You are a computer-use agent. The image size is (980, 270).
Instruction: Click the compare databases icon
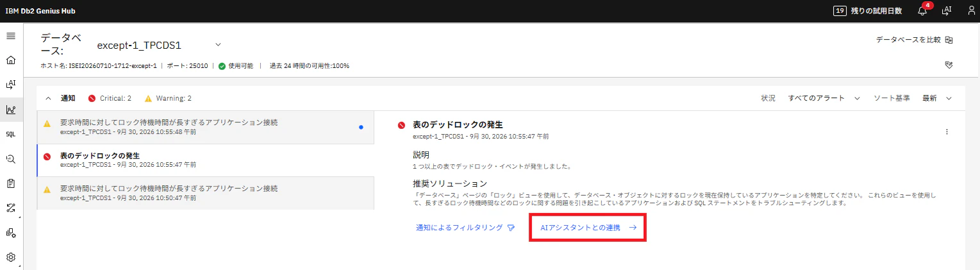[949, 40]
